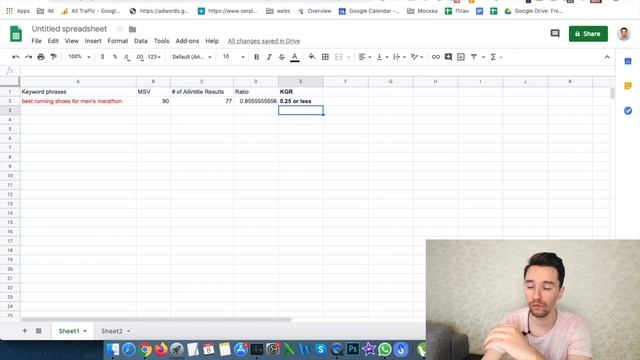This screenshot has width=640, height=360.
Task: Open the Insert menu
Action: [x=93, y=41]
